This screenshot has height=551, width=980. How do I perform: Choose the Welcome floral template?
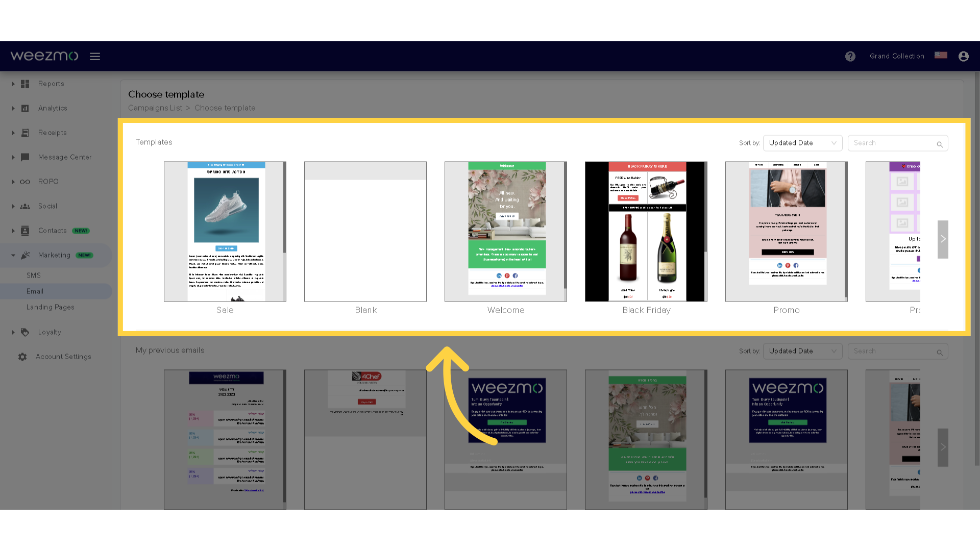(506, 232)
